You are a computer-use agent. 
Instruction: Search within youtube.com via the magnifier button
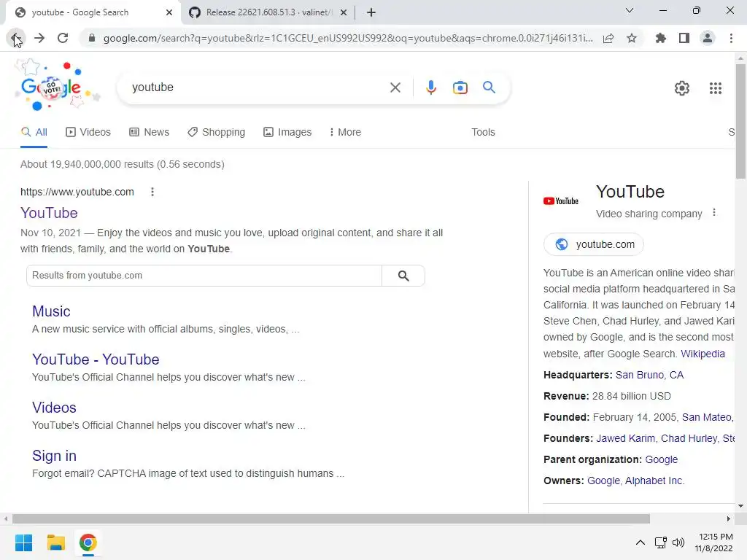click(403, 276)
